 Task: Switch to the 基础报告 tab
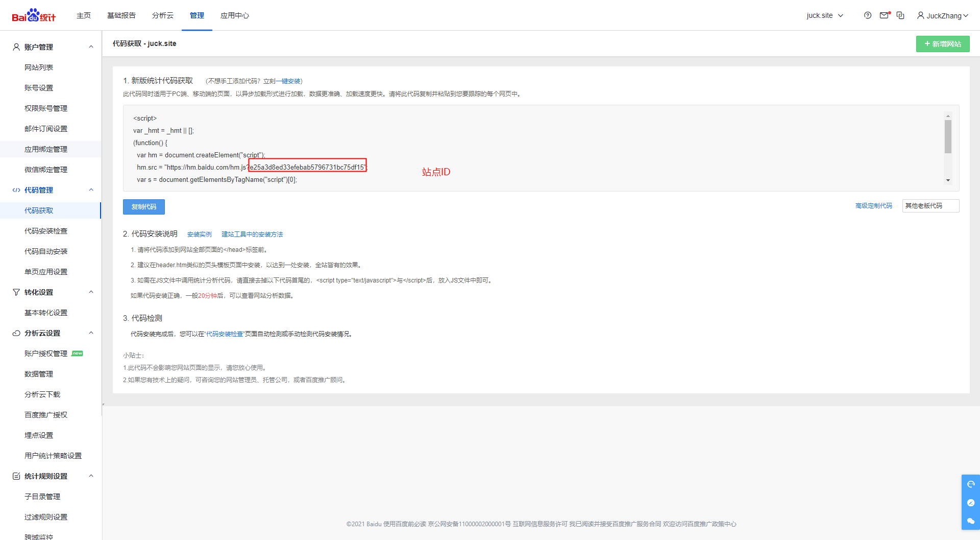pyautogui.click(x=121, y=15)
